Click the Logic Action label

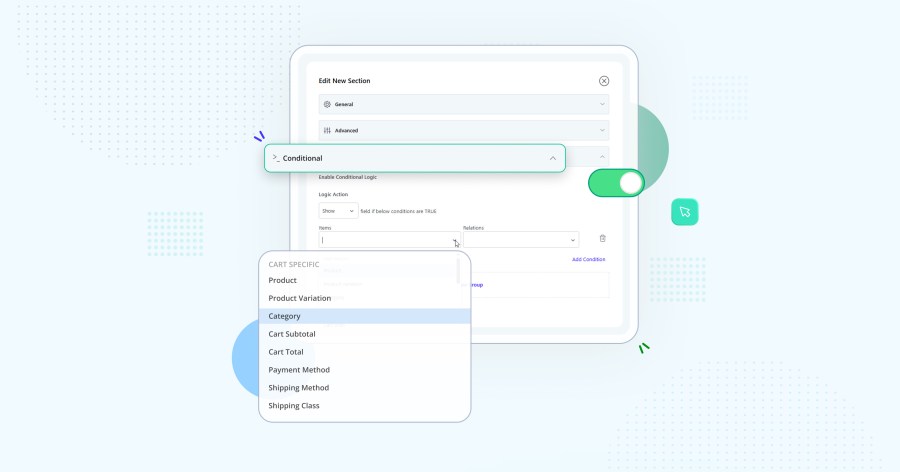tap(333, 195)
